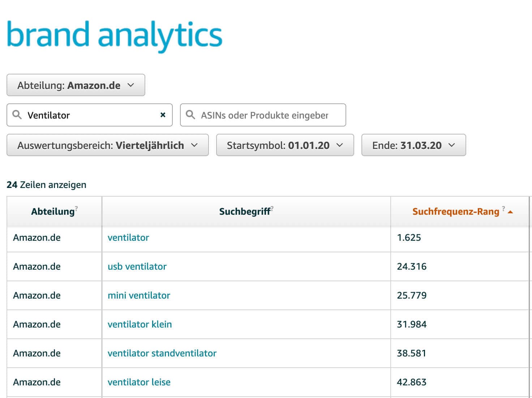Click the help question mark beside Suchfrequenz-Rang header
Image resolution: width=532 pixels, height=398 pixels.
pos(503,208)
